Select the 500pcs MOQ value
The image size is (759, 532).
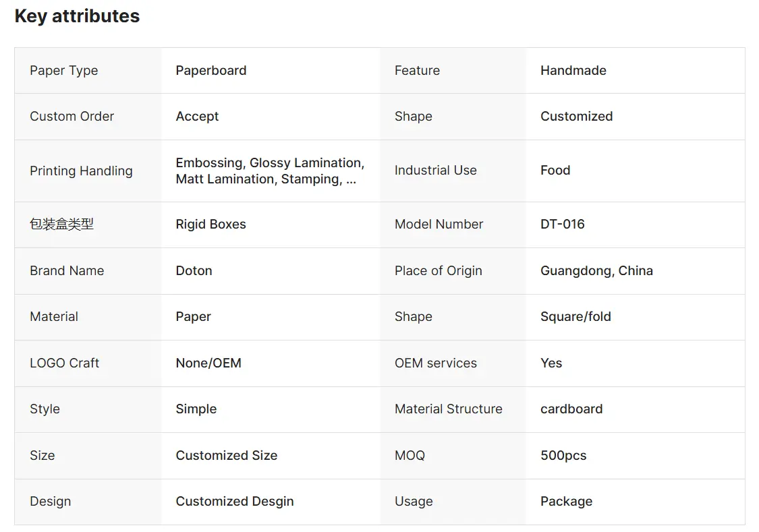[x=563, y=456]
